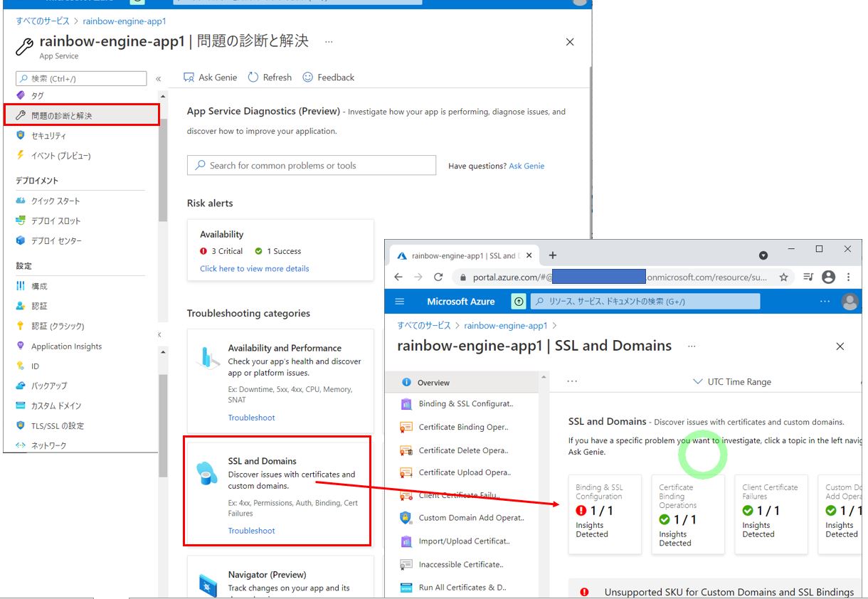Open Certificate Delete Opera.. detector
The image size is (868, 599).
pyautogui.click(x=462, y=450)
